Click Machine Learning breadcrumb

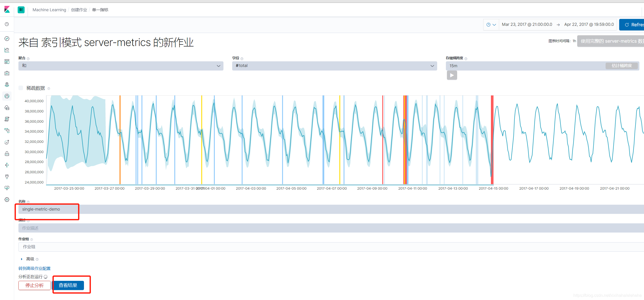point(49,10)
